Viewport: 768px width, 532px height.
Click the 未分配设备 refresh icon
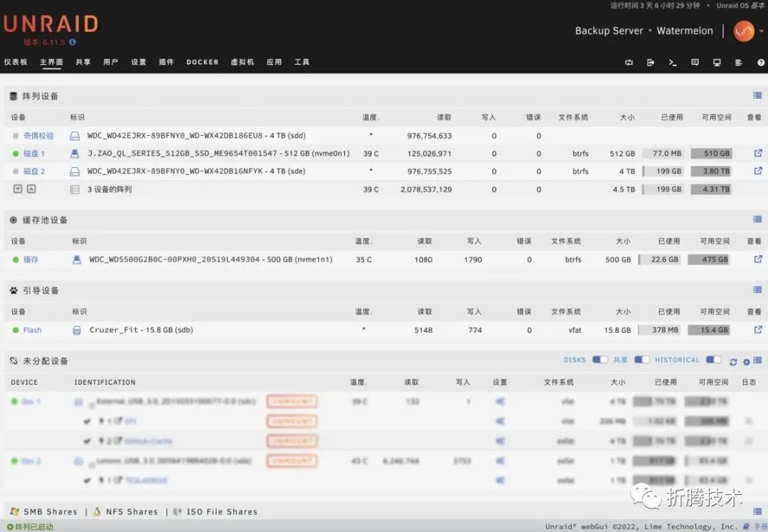tap(733, 362)
